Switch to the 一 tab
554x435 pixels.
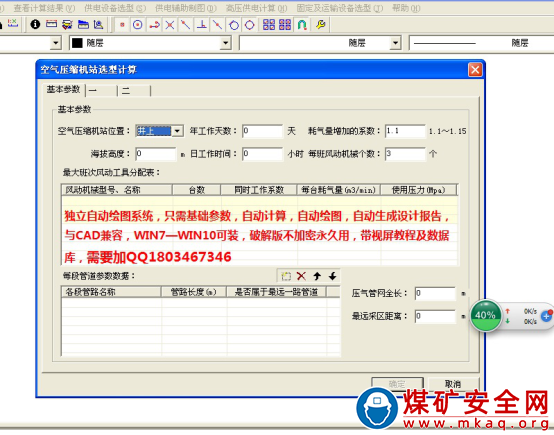pos(101,91)
